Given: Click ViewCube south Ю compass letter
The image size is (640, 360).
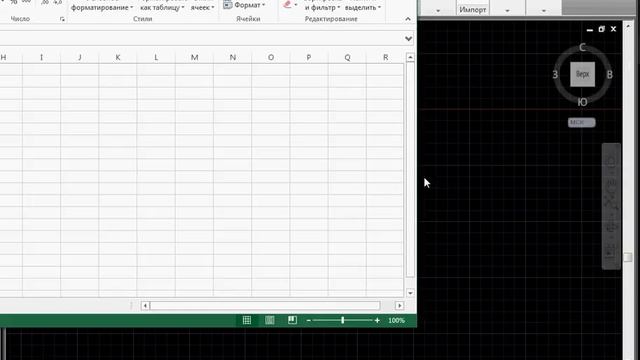Looking at the screenshot, I should [582, 102].
